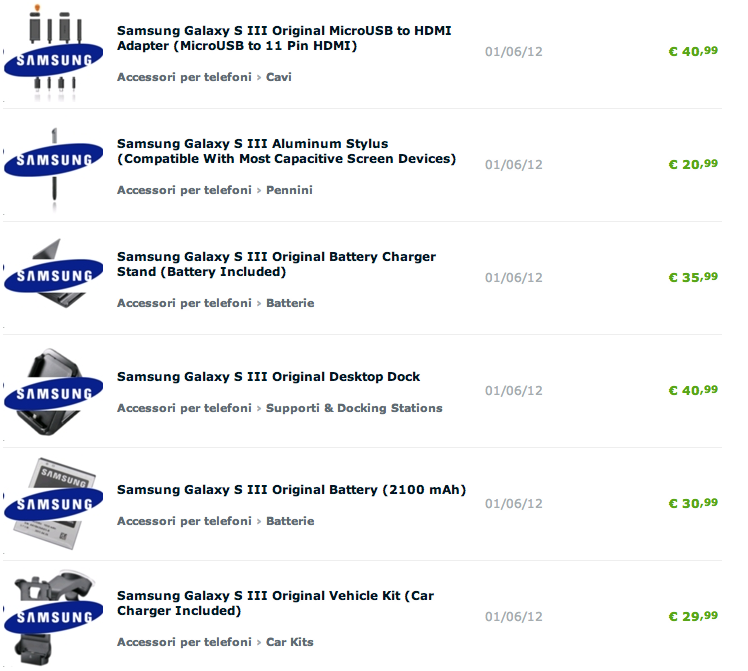This screenshot has height=671, width=748.
Task: Open Original Vehicle Kit product link
Action: (x=275, y=603)
